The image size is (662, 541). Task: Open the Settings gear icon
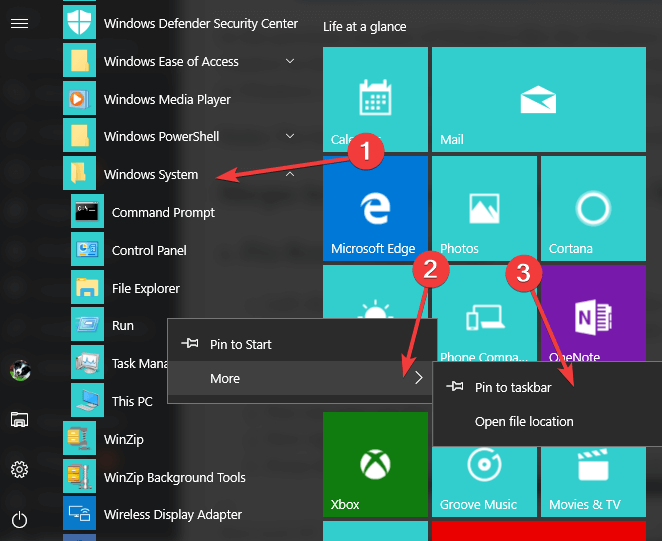(19, 470)
